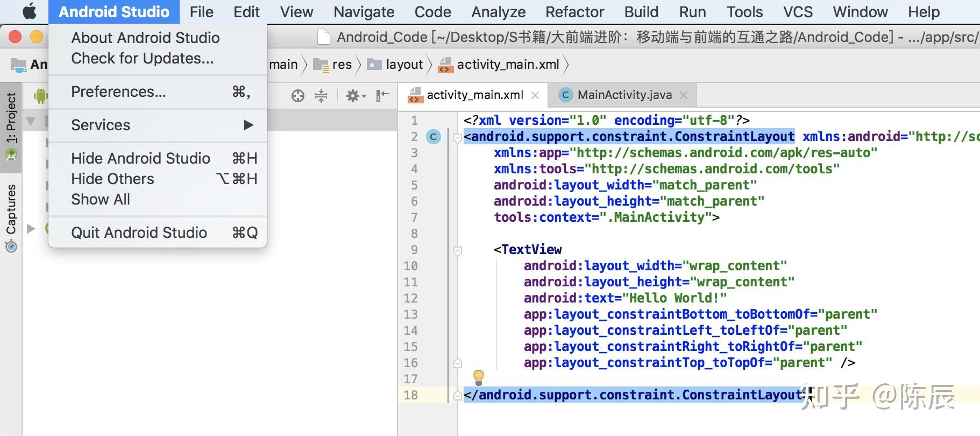Open Preferences...
Viewport: 980px width, 436px height.
158,92
